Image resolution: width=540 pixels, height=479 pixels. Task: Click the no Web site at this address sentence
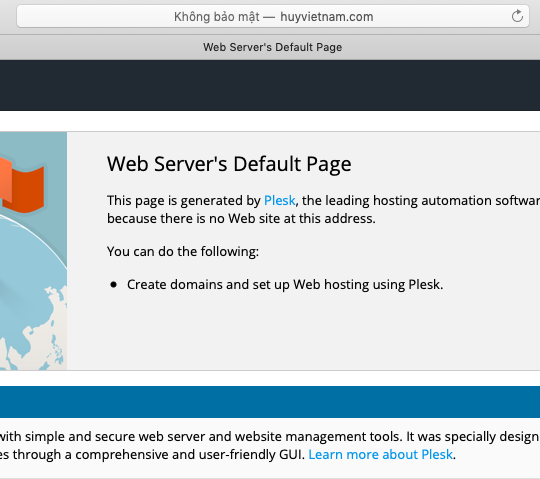coord(241,219)
